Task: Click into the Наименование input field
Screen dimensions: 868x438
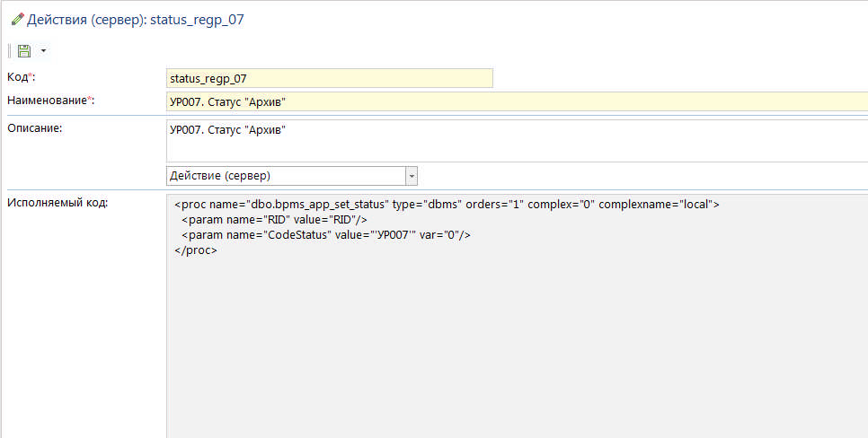Action: (517, 101)
